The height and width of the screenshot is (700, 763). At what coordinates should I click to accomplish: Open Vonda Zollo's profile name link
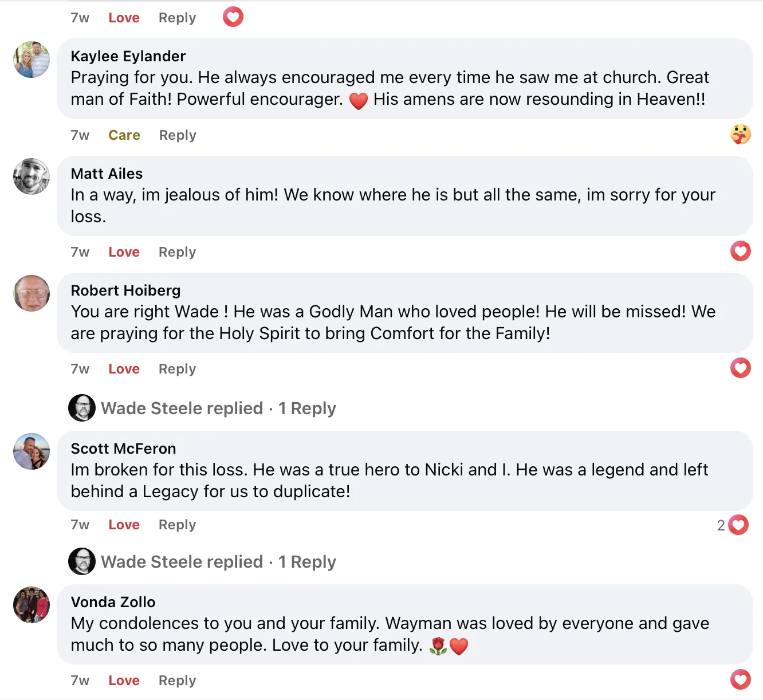(113, 602)
